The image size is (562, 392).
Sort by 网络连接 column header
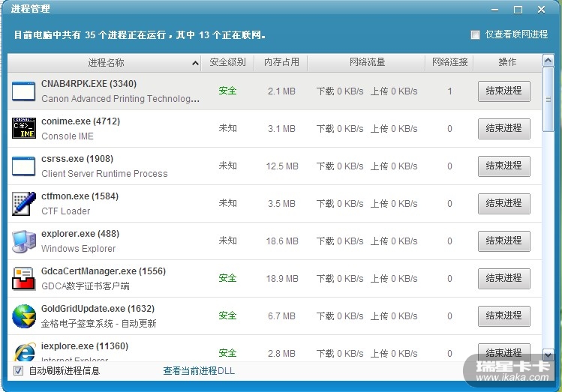(449, 62)
